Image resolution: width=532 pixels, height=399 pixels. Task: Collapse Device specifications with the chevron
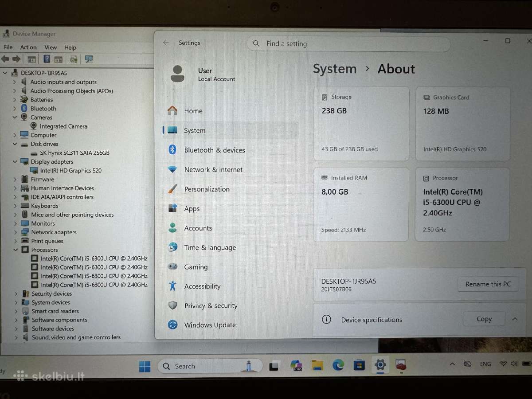[x=515, y=319]
